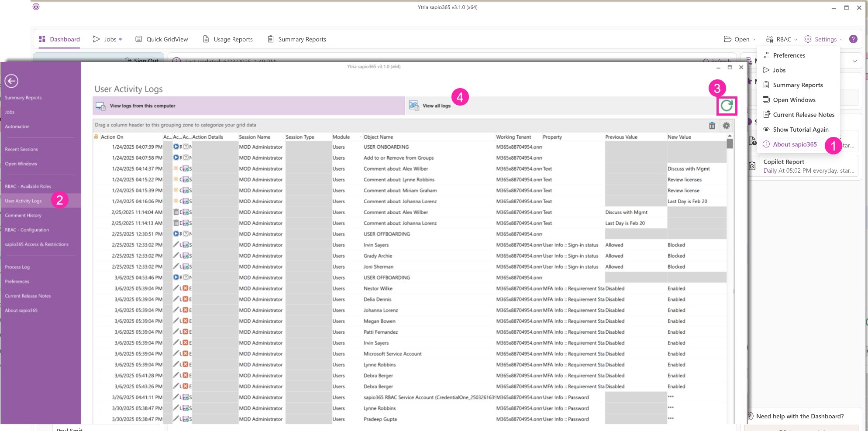Image resolution: width=868 pixels, height=431 pixels.
Task: Select Comment History in sidebar
Action: (23, 215)
